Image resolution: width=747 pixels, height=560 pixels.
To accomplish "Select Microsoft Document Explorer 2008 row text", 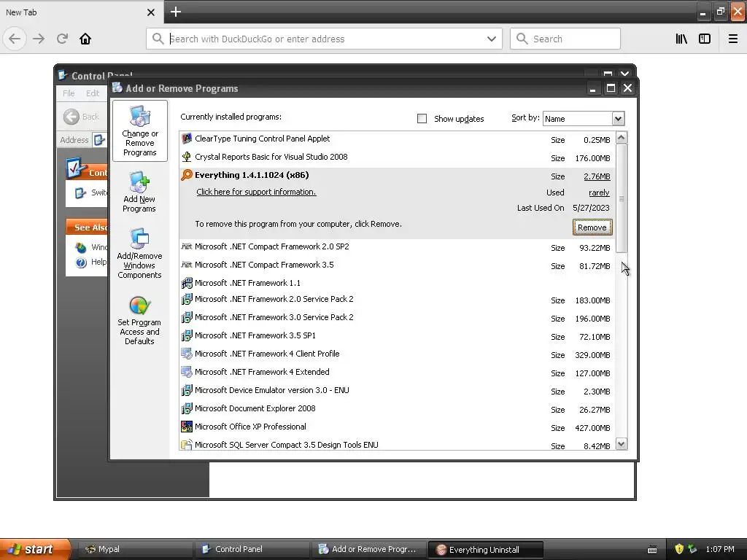I will pyautogui.click(x=255, y=408).
